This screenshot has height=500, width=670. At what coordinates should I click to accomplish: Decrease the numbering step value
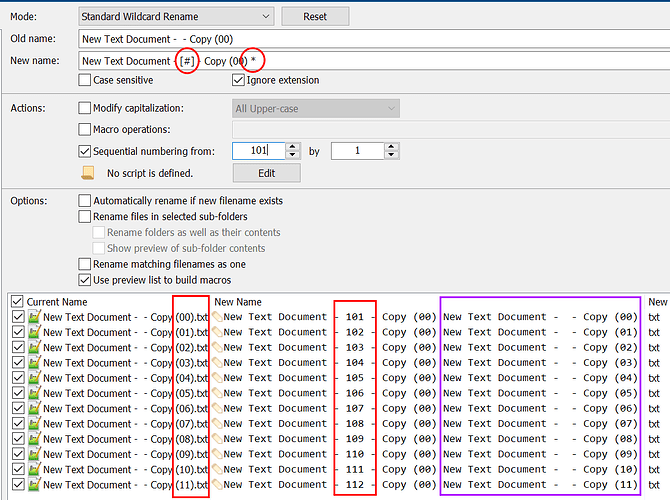(x=391, y=155)
